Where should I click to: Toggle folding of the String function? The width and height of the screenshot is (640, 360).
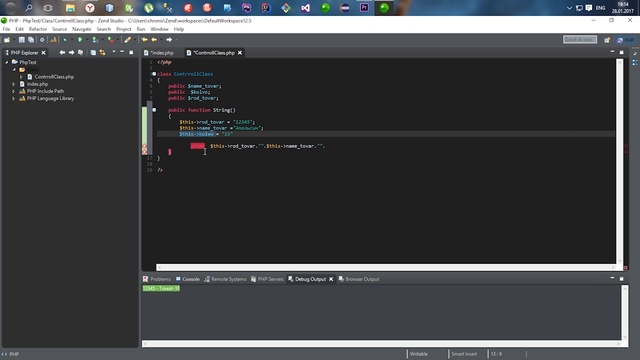[154, 110]
